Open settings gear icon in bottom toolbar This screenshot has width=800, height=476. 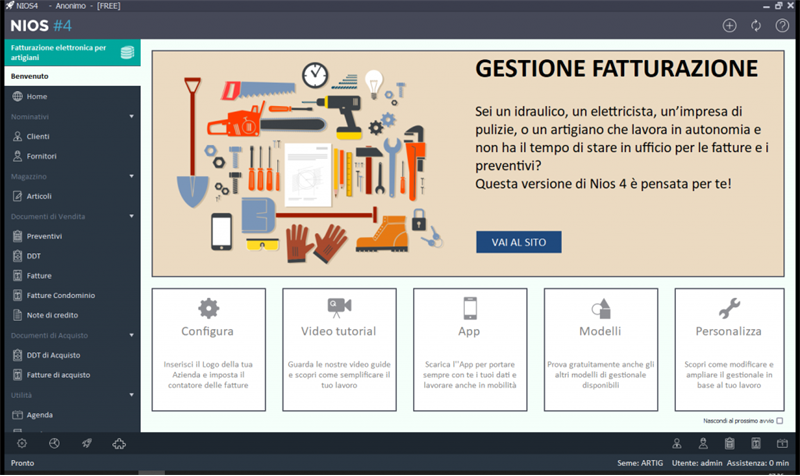pos(22,443)
